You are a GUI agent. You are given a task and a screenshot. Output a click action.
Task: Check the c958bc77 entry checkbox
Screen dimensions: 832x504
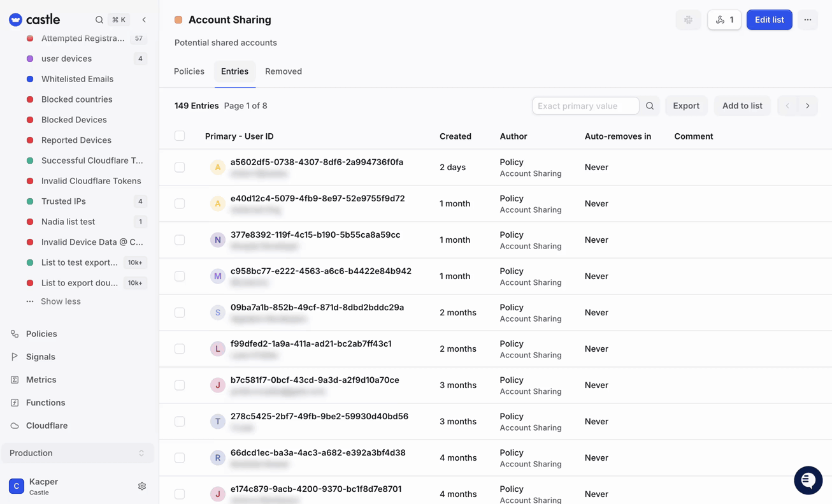[180, 276]
